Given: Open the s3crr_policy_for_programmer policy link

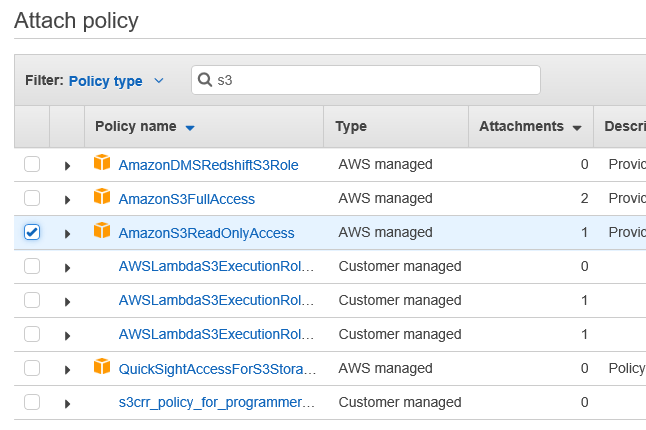Looking at the screenshot, I should click(216, 403).
